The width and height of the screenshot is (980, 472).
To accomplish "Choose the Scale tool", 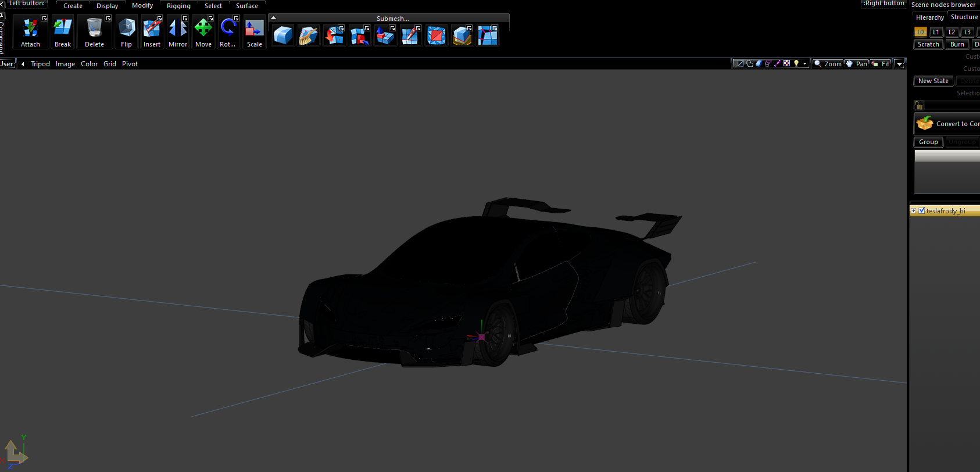I will pos(255,32).
